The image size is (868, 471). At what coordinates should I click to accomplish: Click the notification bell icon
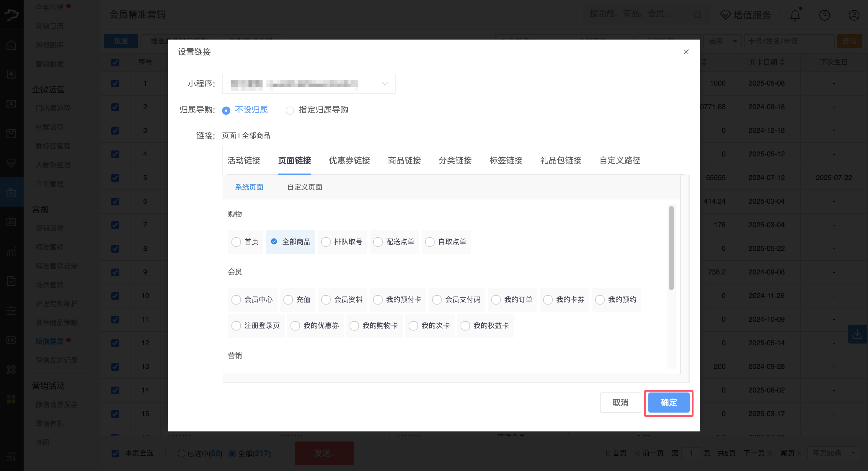click(x=795, y=15)
